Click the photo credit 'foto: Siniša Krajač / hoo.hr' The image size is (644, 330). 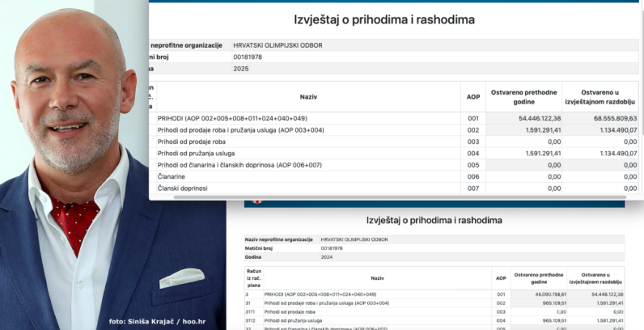[157, 321]
